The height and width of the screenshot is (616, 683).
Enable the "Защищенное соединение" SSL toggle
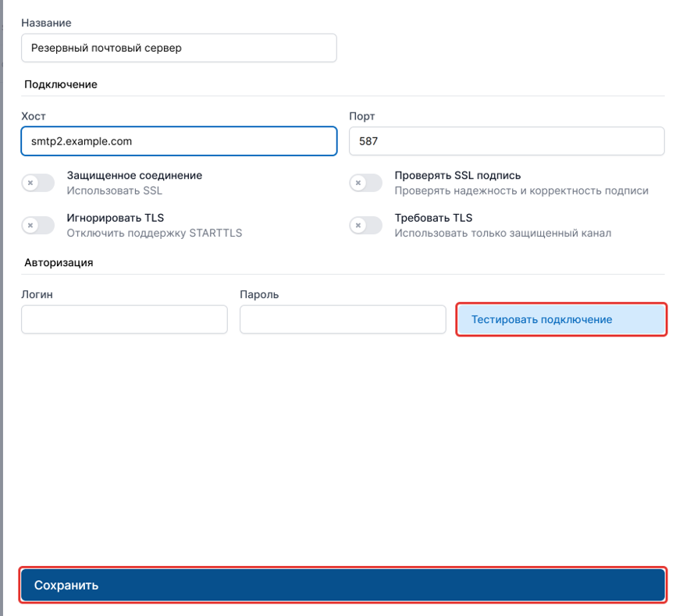tap(38, 183)
